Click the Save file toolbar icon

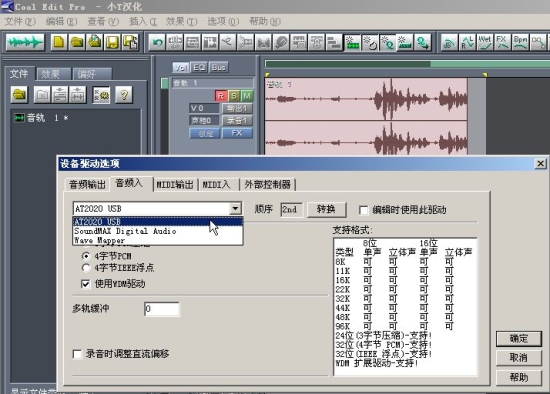(112, 42)
